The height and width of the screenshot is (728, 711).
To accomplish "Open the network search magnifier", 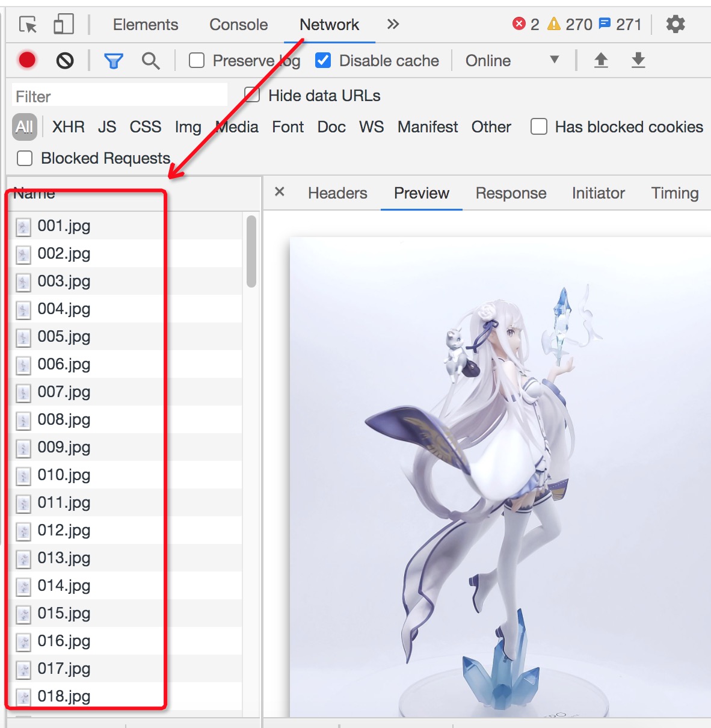I will click(x=150, y=61).
